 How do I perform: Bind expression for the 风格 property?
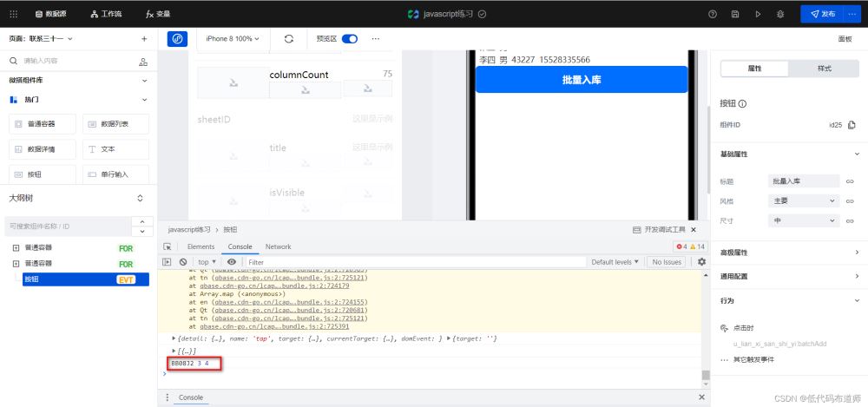(x=851, y=201)
